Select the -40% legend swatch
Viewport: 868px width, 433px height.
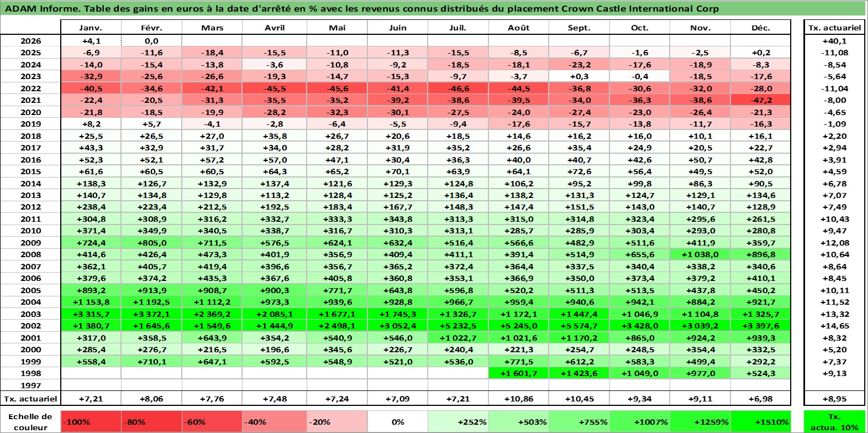275,422
